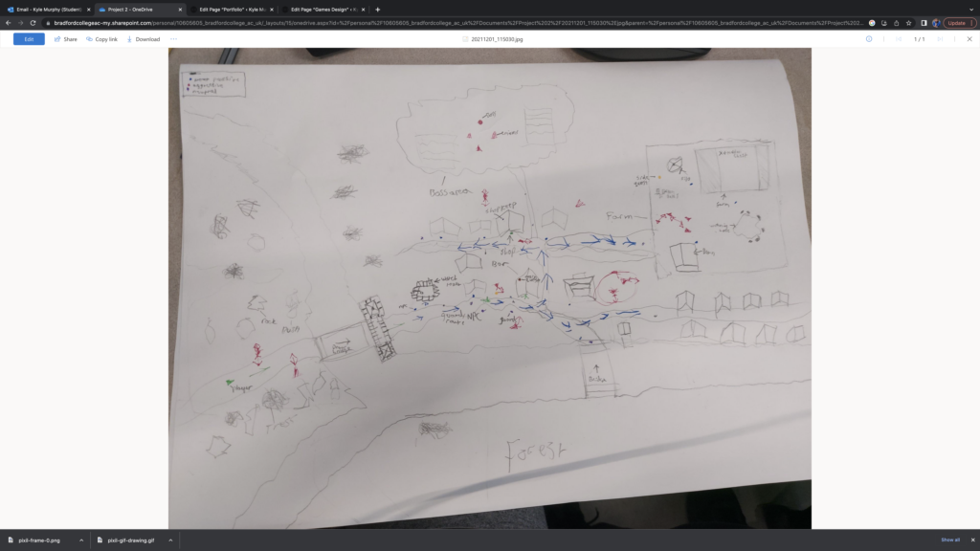Click the file name 20211201_115030.jpg
The image size is (980, 551).
click(497, 39)
